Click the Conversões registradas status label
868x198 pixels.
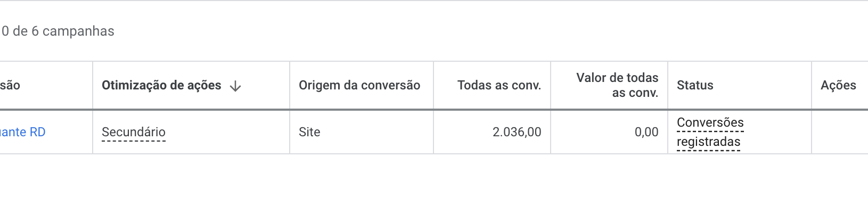710,132
